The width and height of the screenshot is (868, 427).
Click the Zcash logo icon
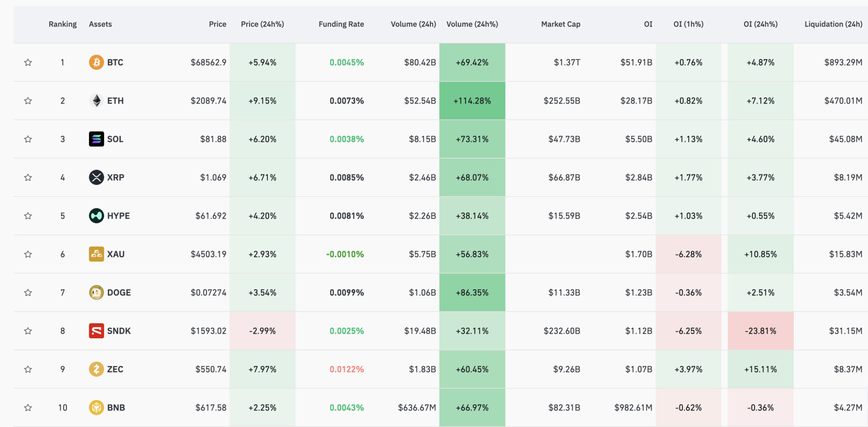pyautogui.click(x=96, y=369)
